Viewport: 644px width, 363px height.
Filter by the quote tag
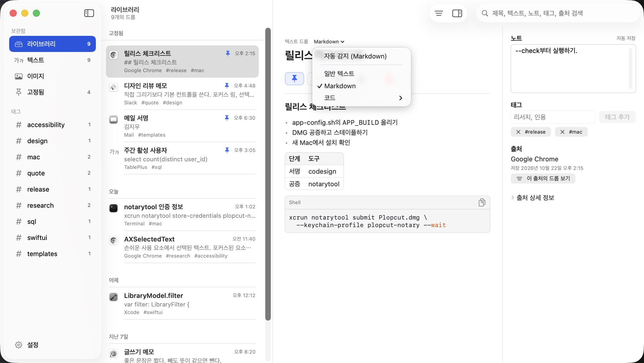(x=53, y=173)
